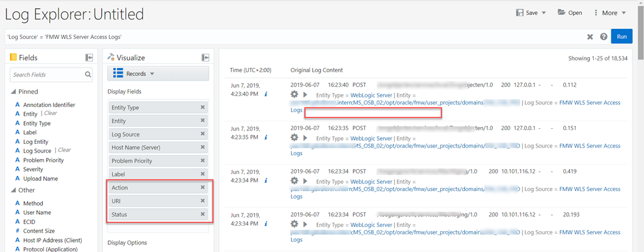Remove the Entity Type display field
This screenshot has height=252, width=644.
click(x=203, y=107)
